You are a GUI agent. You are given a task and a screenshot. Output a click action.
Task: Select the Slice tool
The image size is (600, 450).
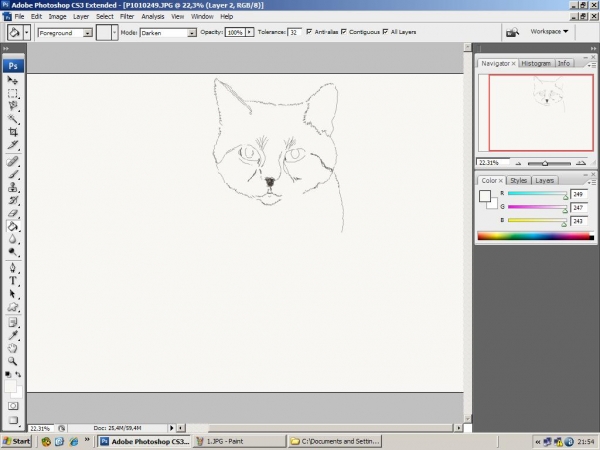[x=13, y=145]
